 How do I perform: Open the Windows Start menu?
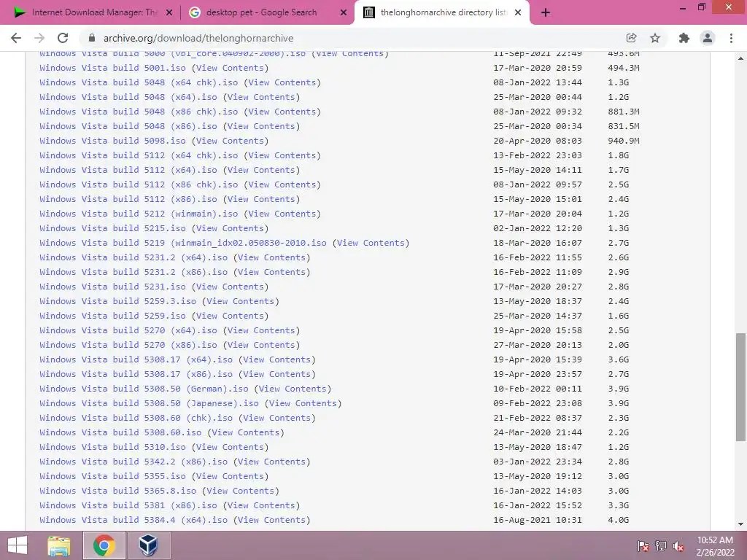click(x=18, y=545)
